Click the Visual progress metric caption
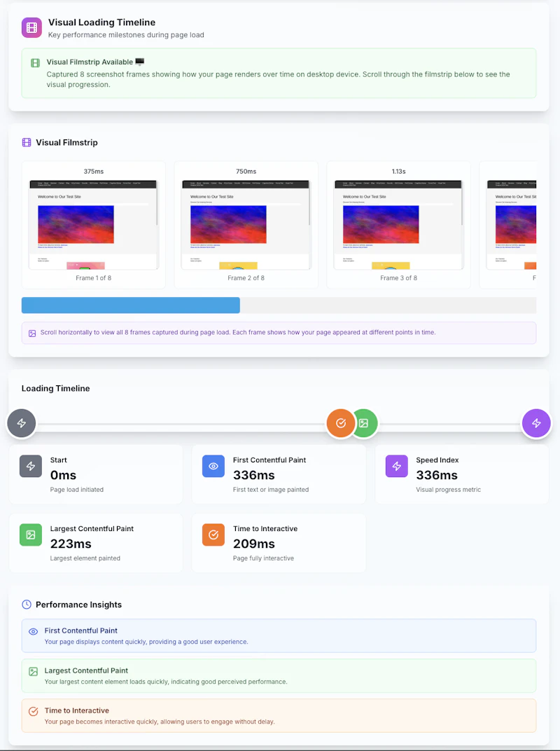This screenshot has height=751, width=560. pyautogui.click(x=449, y=490)
